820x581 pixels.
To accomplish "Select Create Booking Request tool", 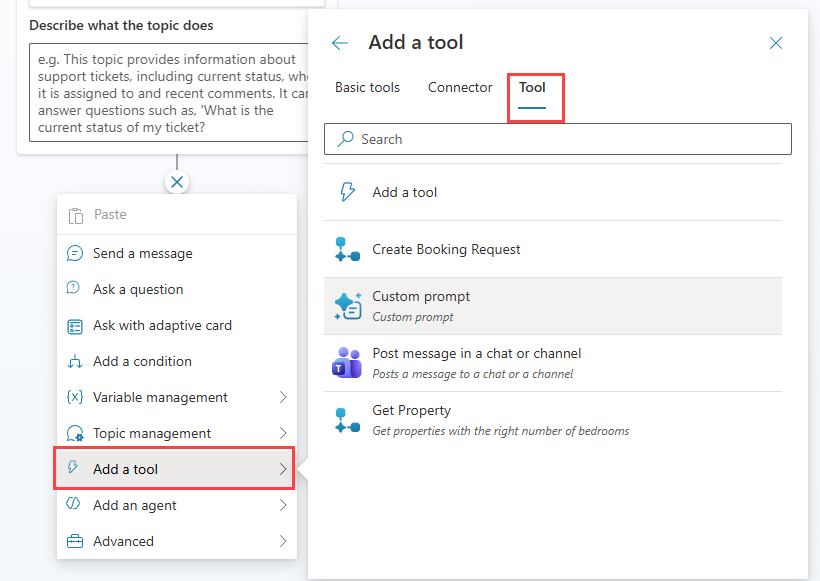I will [x=553, y=249].
